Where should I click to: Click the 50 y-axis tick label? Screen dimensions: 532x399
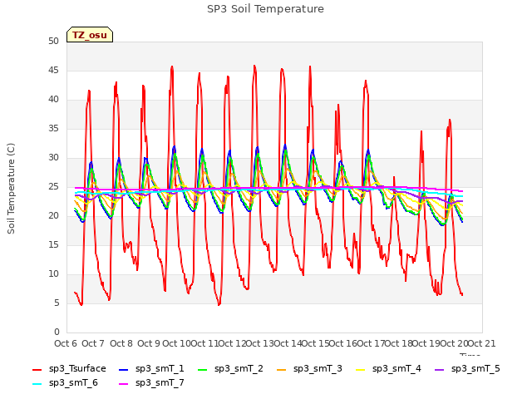(53, 41)
